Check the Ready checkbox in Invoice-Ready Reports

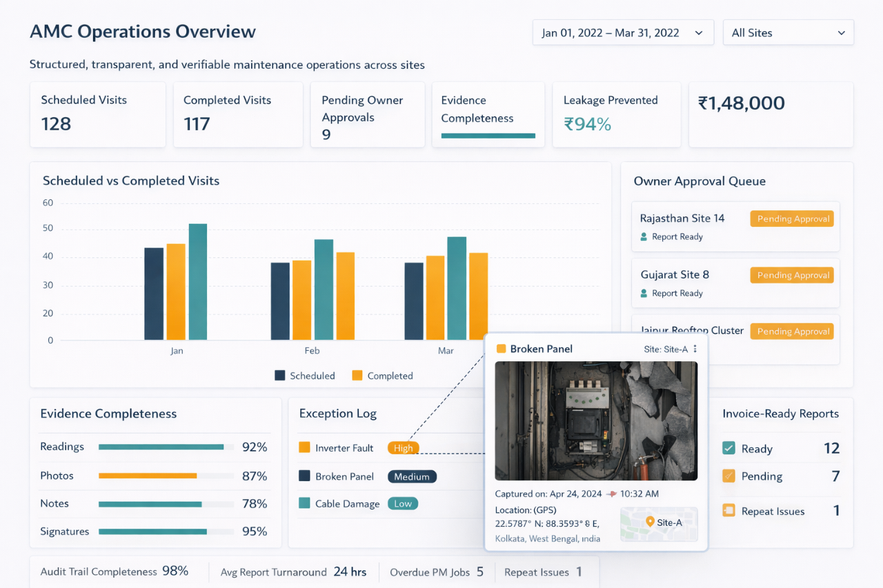(x=728, y=448)
